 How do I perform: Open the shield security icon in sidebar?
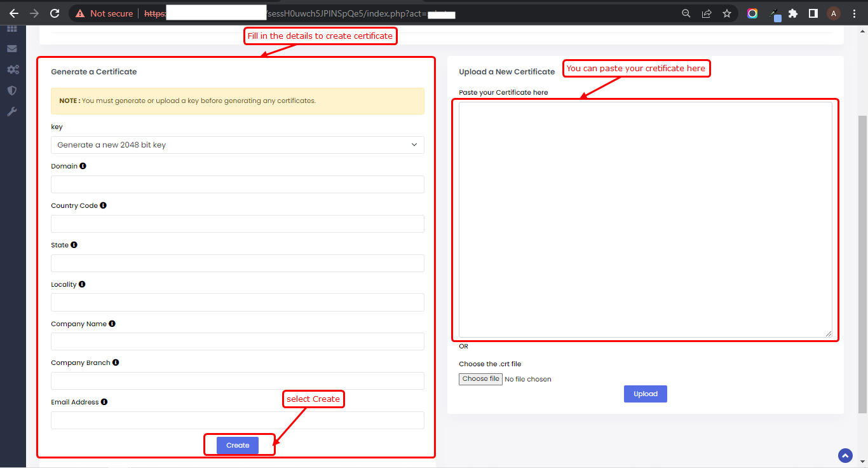point(12,90)
